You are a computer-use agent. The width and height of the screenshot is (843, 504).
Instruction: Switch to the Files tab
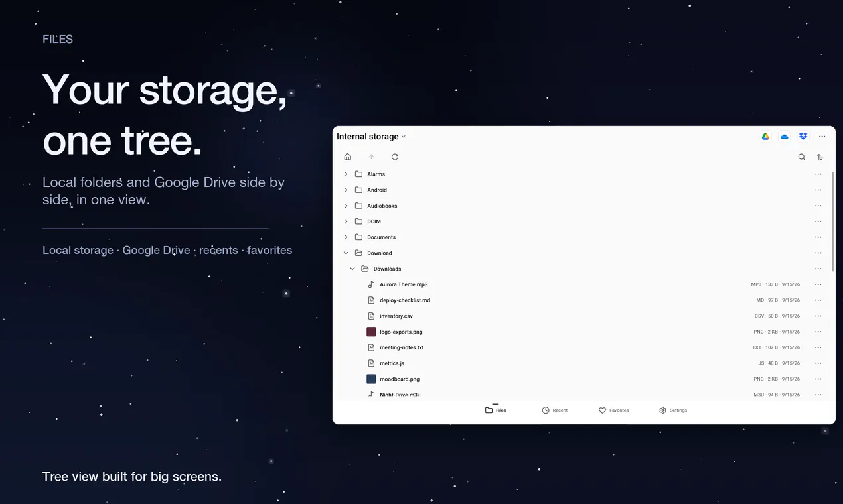click(x=495, y=410)
